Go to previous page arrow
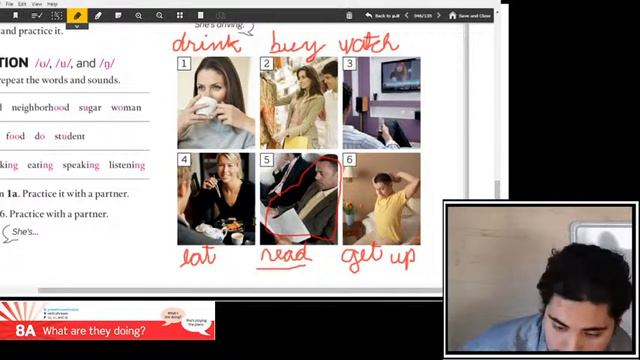 coord(407,16)
